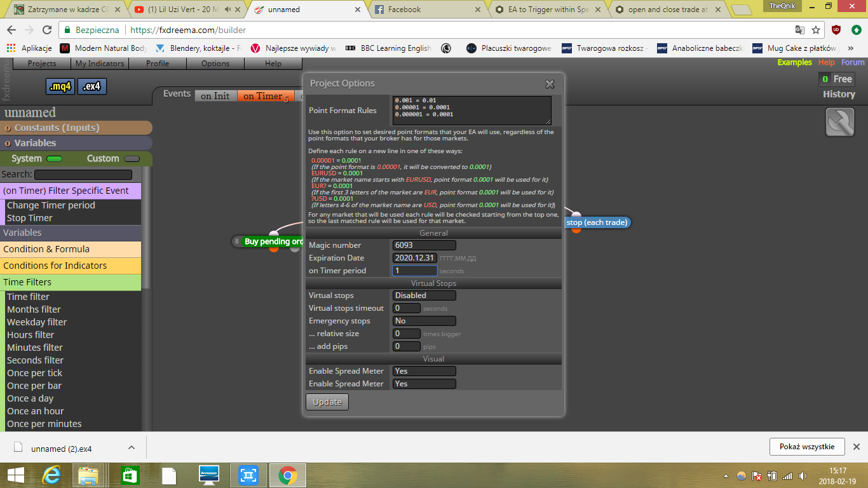The height and width of the screenshot is (488, 868).
Task: Click the green Chrome update arrow icon
Action: click(x=856, y=30)
